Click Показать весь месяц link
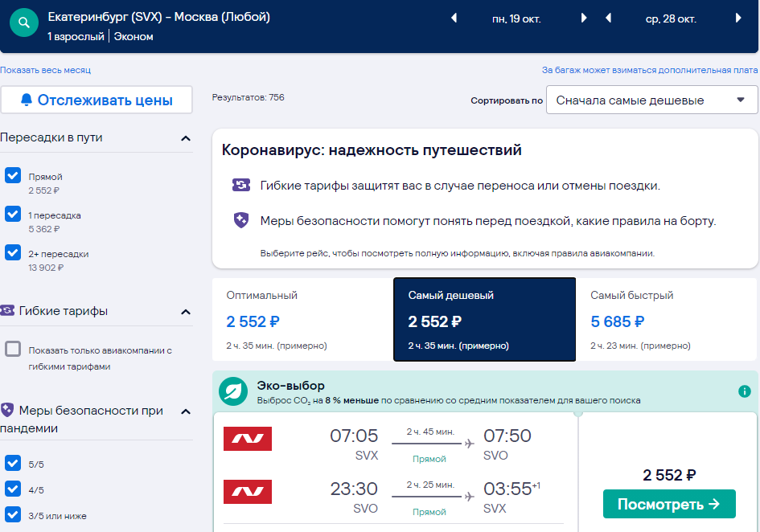Screen dimensions: 760x532 pyautogui.click(x=46, y=70)
